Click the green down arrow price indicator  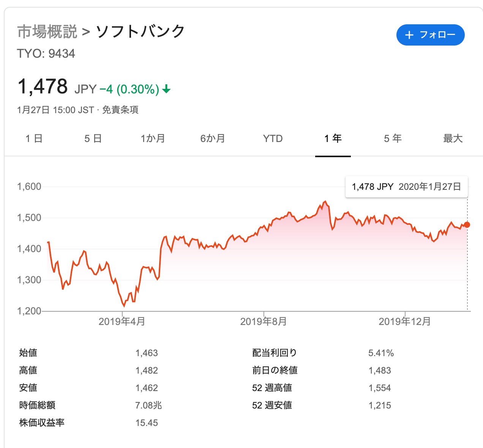166,90
